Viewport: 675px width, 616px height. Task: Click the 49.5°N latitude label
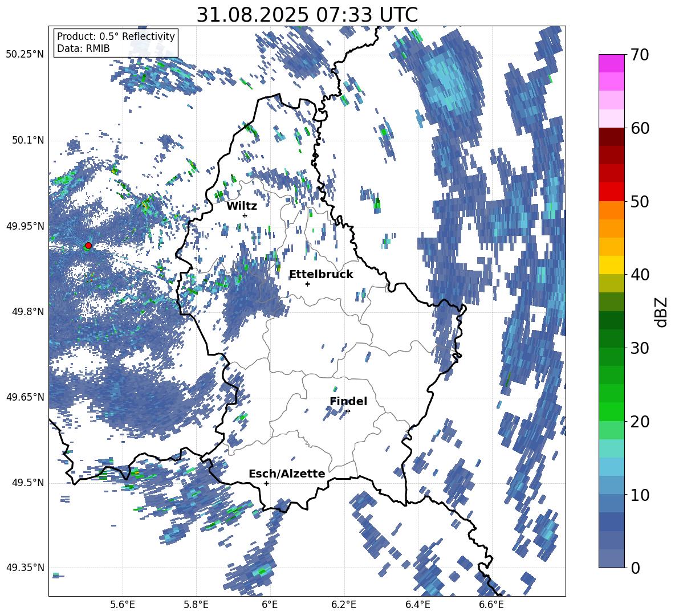(x=27, y=483)
